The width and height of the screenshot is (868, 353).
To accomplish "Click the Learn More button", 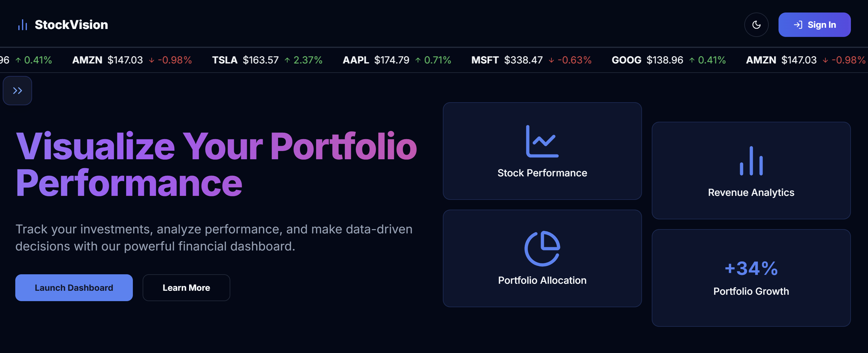I will coord(186,288).
